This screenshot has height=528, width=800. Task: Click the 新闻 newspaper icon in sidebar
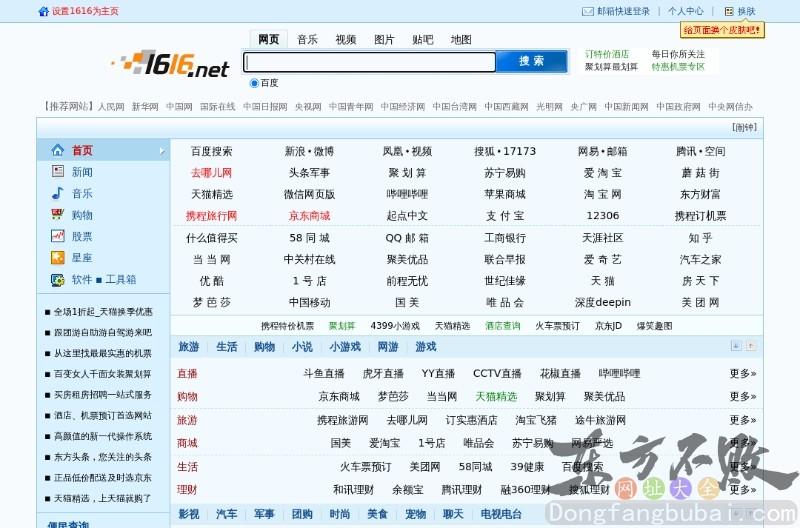(58, 171)
